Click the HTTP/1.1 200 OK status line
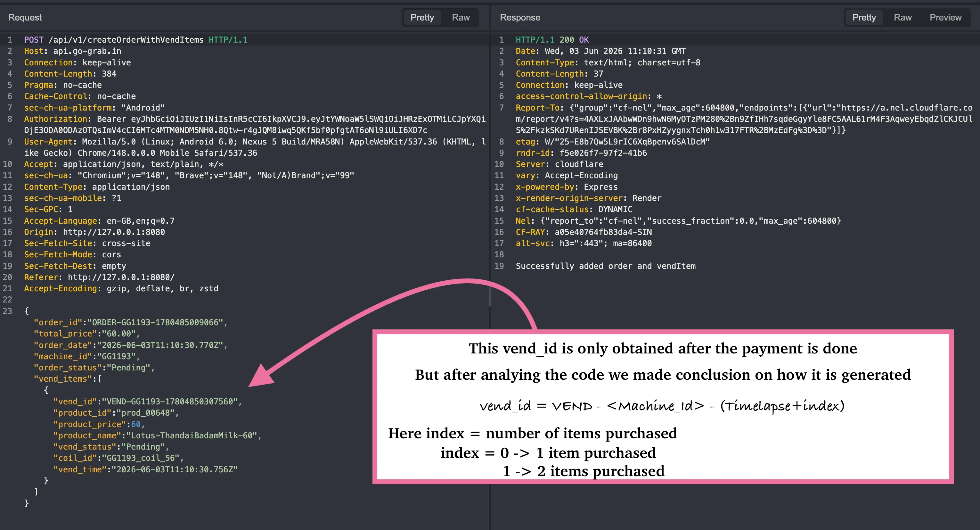The width and height of the screenshot is (980, 530). [552, 40]
